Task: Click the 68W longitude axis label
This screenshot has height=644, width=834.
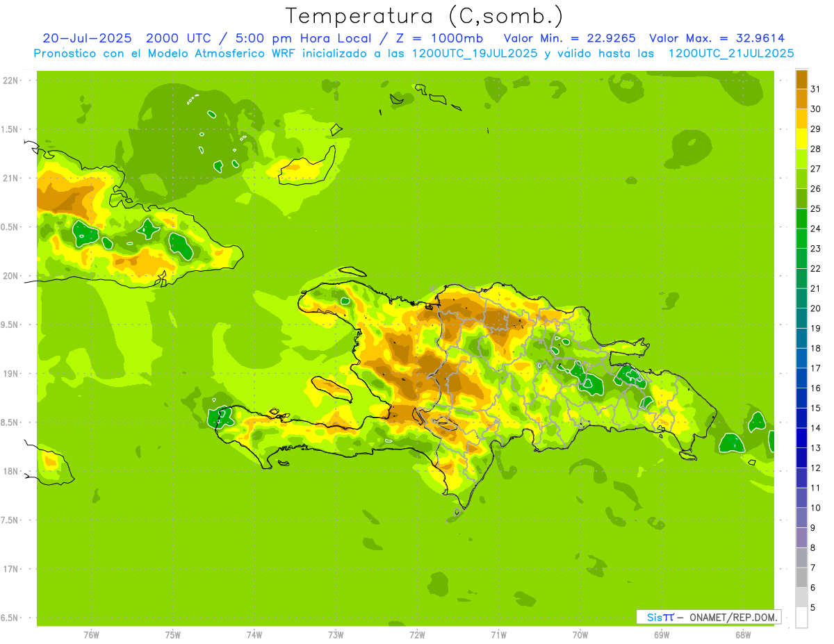Action: (x=742, y=635)
